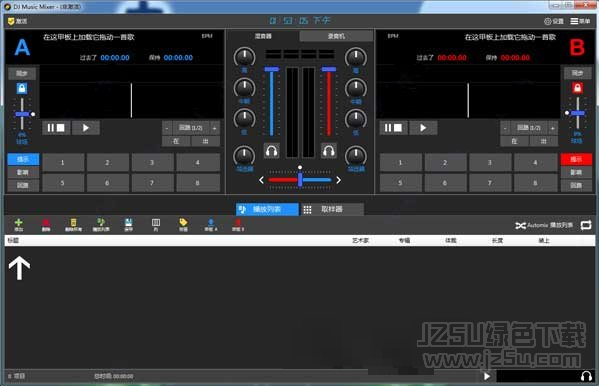
Task: Click the crossfader right arrow
Action: 338,180
